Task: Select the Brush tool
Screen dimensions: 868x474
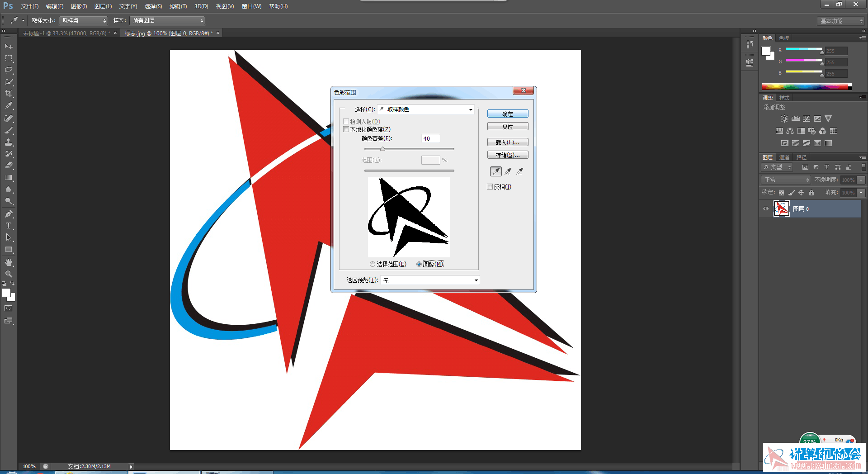Action: (x=8, y=130)
